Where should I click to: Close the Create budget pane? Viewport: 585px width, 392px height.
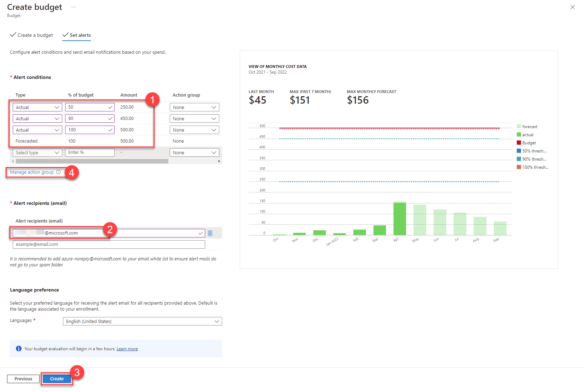[x=573, y=7]
